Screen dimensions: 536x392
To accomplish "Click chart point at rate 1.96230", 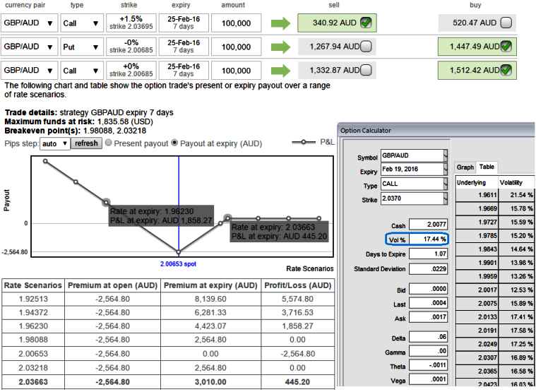I will 107,203.
